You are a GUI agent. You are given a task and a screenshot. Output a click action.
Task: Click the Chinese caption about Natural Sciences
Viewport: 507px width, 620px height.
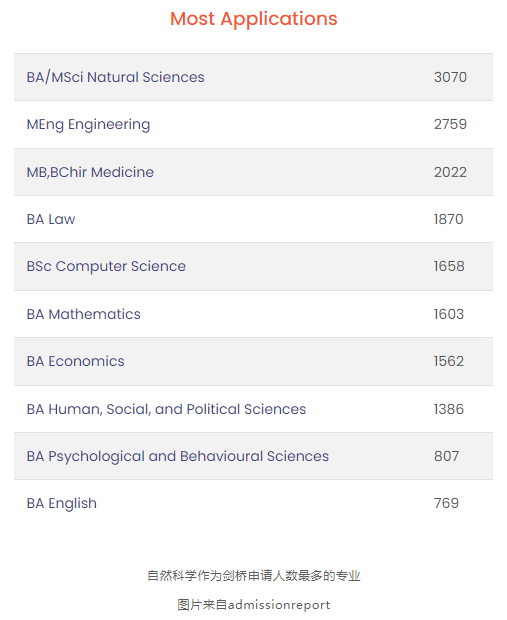pos(254,575)
